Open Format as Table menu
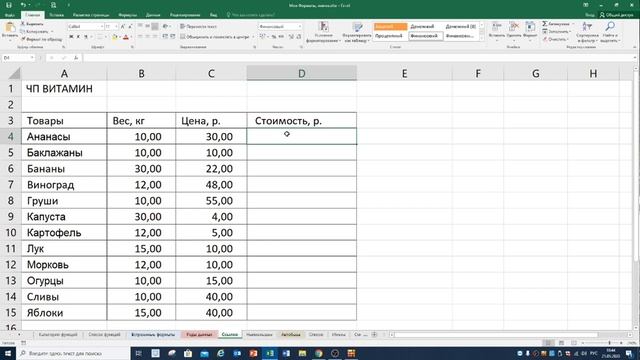 [x=357, y=32]
